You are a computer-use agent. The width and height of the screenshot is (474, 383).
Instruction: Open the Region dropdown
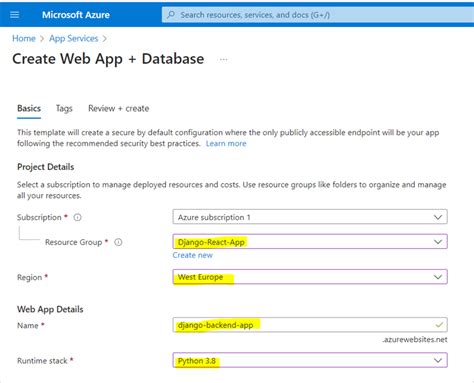(x=310, y=277)
